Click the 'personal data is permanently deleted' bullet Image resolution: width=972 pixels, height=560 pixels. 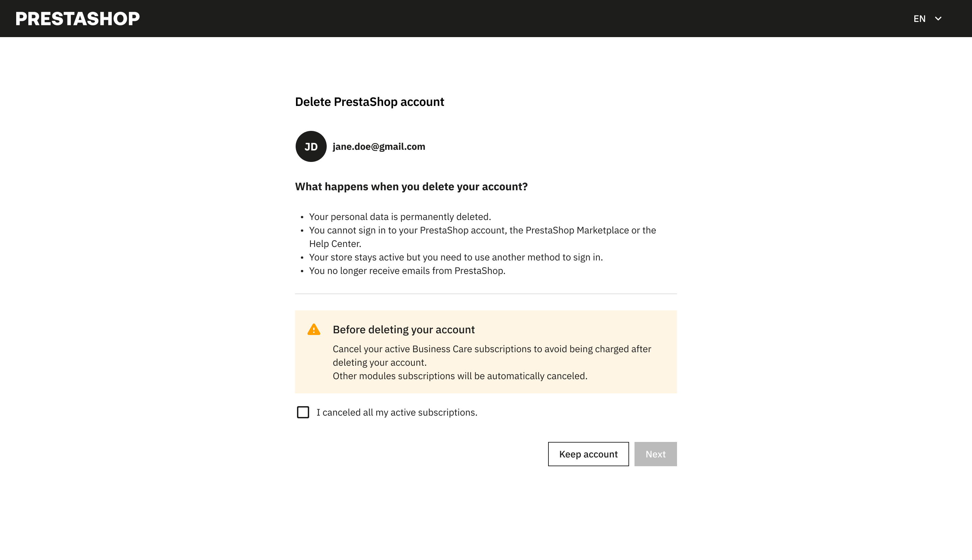pos(400,217)
